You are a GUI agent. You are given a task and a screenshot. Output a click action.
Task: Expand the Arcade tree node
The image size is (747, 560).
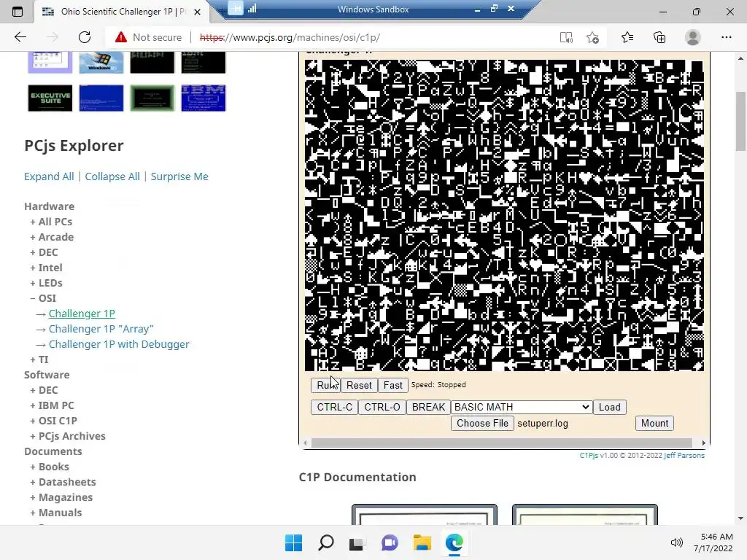coord(52,237)
